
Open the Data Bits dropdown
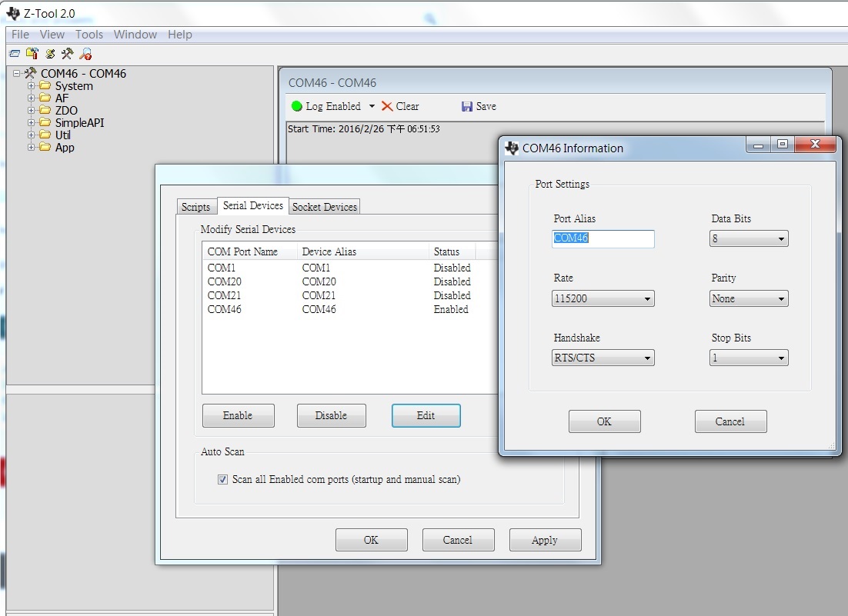[749, 238]
